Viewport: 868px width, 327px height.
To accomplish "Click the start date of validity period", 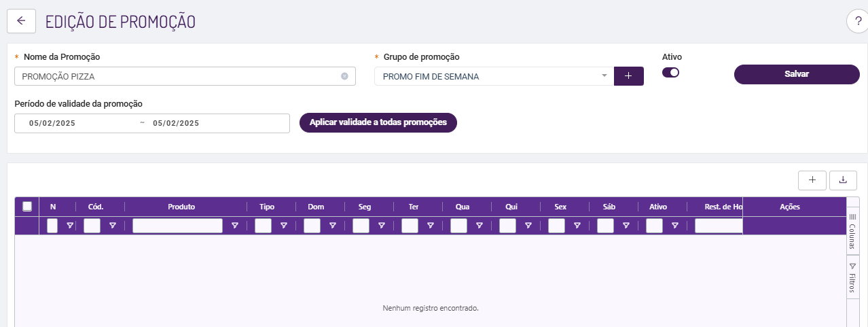I will 52,123.
